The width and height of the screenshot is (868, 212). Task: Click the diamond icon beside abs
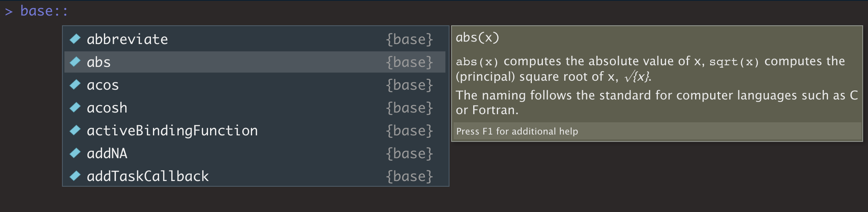point(75,62)
